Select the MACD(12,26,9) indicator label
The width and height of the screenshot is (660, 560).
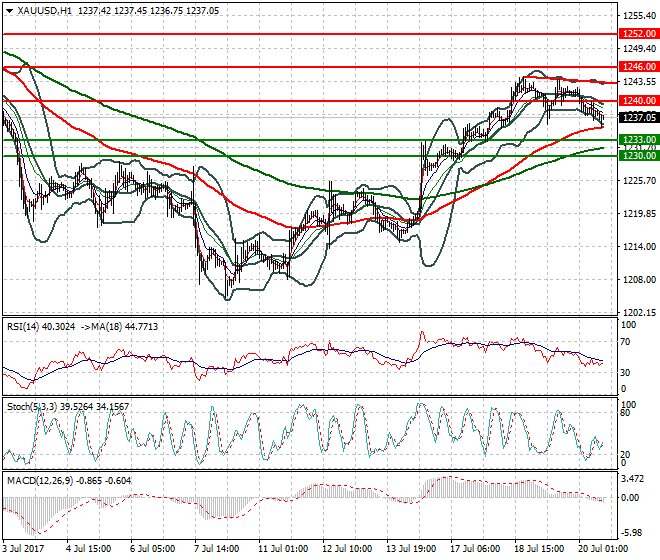coord(40,480)
